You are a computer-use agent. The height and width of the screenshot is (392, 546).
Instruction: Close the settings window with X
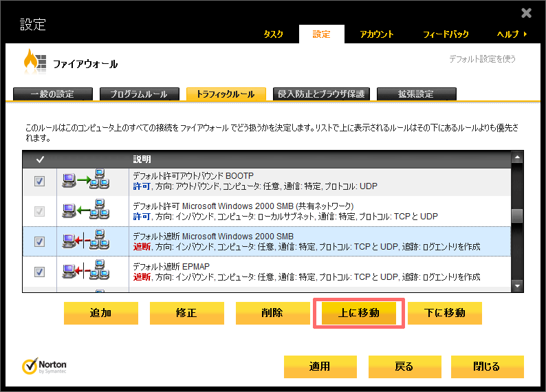[x=526, y=12]
